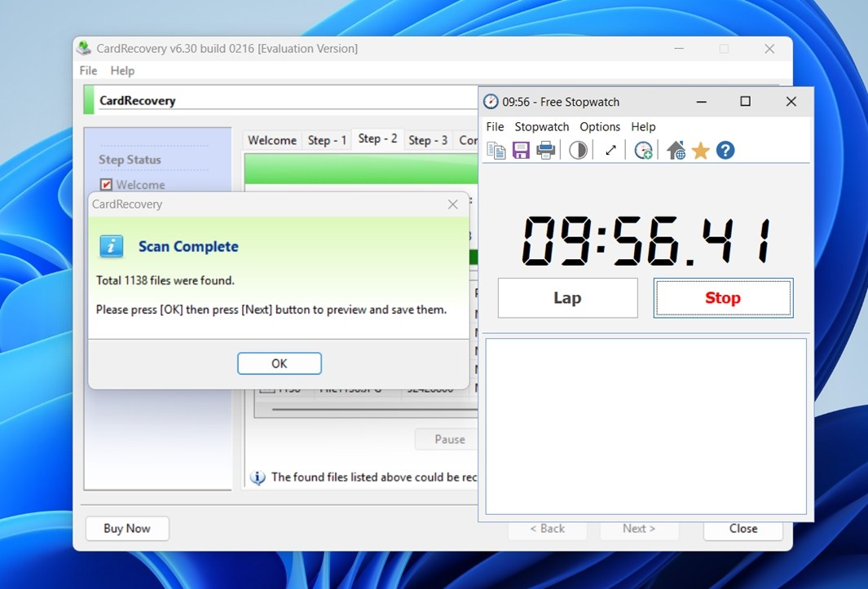Select the Welcome tab in CardRecovery

point(271,139)
